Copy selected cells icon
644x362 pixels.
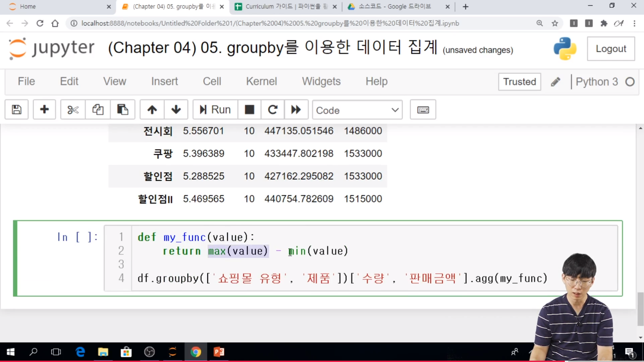tap(98, 110)
